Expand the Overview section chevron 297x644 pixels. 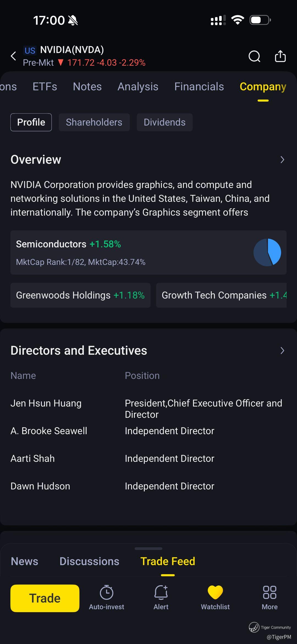pos(282,160)
